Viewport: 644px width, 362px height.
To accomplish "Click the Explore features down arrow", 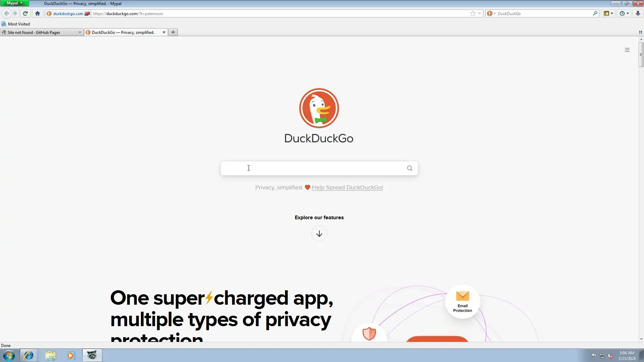I will click(x=319, y=234).
